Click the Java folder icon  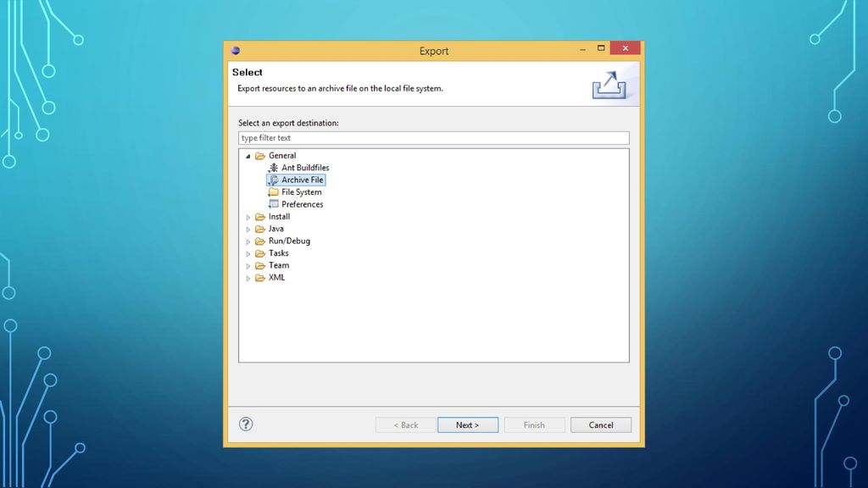click(x=260, y=229)
